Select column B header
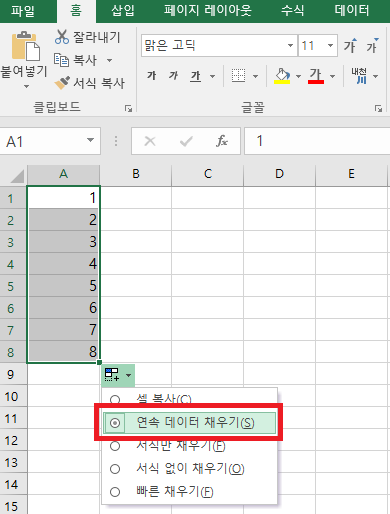Image resolution: width=390 pixels, height=514 pixels. (136, 174)
